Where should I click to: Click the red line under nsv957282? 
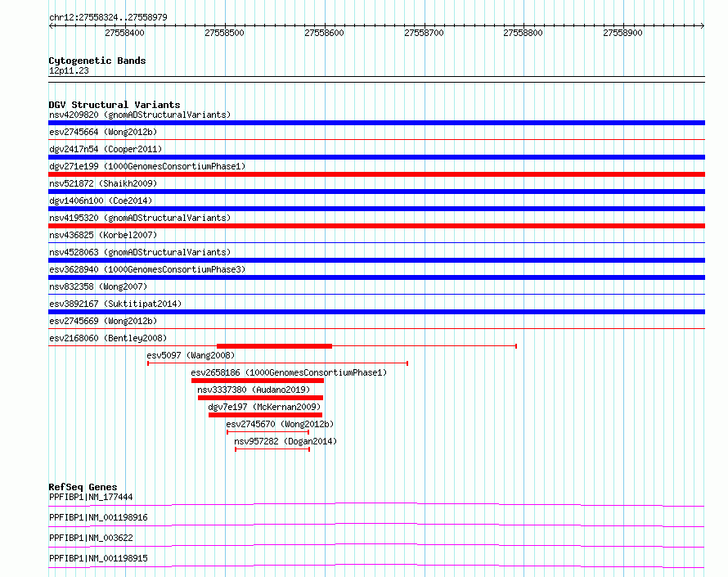click(x=272, y=449)
